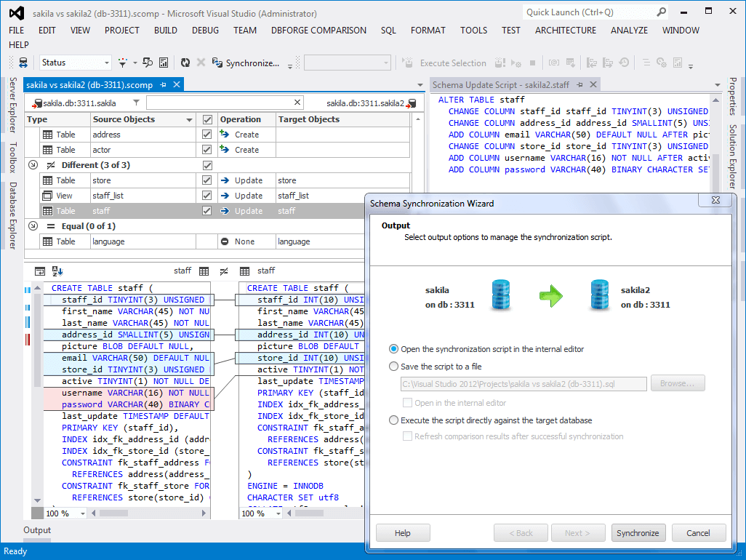Uncheck the staff_list view checkbox
This screenshot has width=746, height=560.
click(x=207, y=196)
